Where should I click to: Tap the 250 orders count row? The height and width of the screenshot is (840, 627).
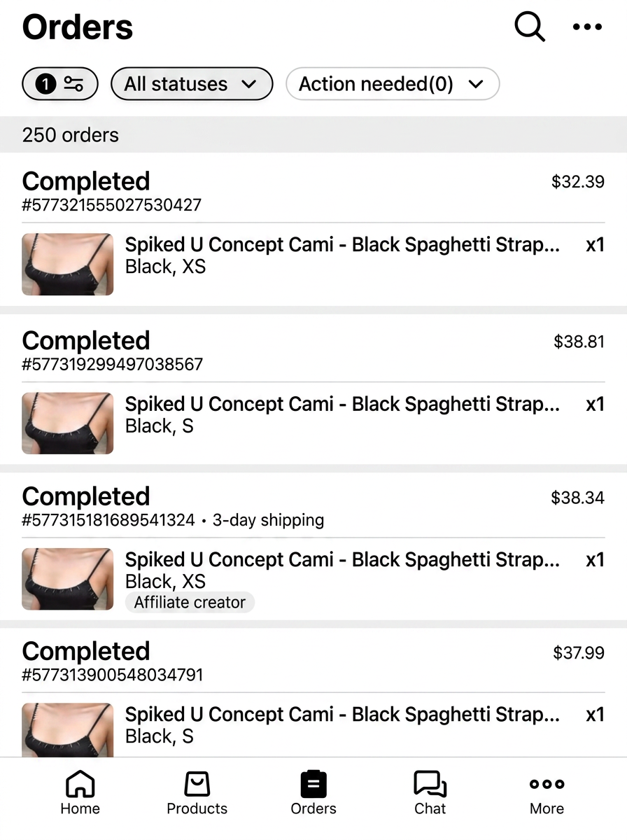coord(70,135)
